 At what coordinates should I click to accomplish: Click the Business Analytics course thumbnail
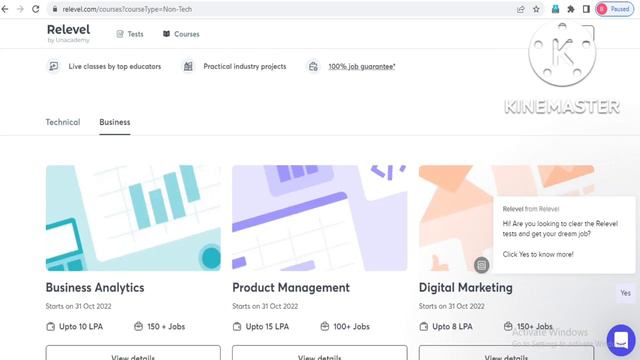coord(133,218)
